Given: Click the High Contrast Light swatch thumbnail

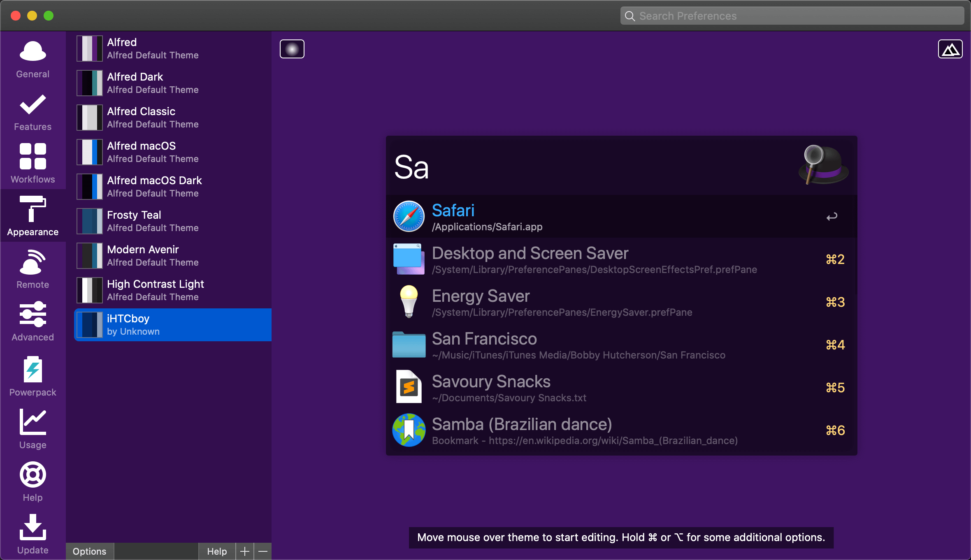Looking at the screenshot, I should pyautogui.click(x=90, y=290).
